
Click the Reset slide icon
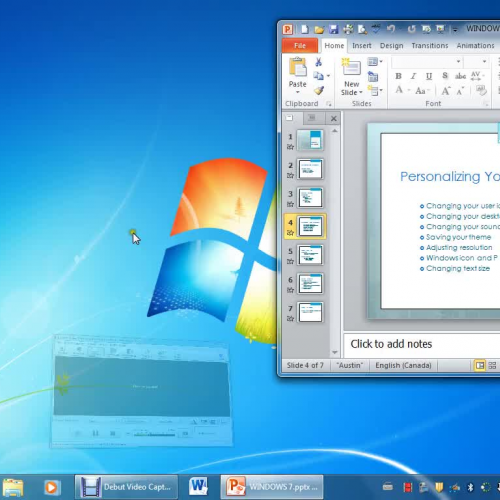[373, 76]
